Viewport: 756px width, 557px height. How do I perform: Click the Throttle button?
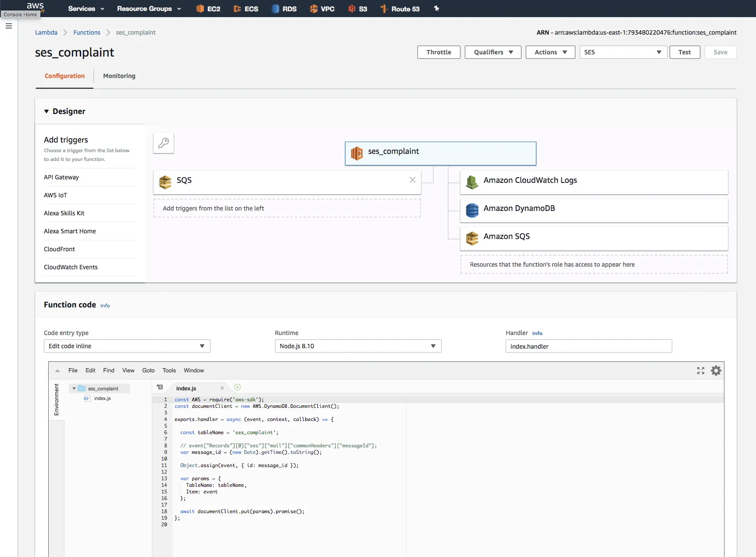tap(439, 52)
